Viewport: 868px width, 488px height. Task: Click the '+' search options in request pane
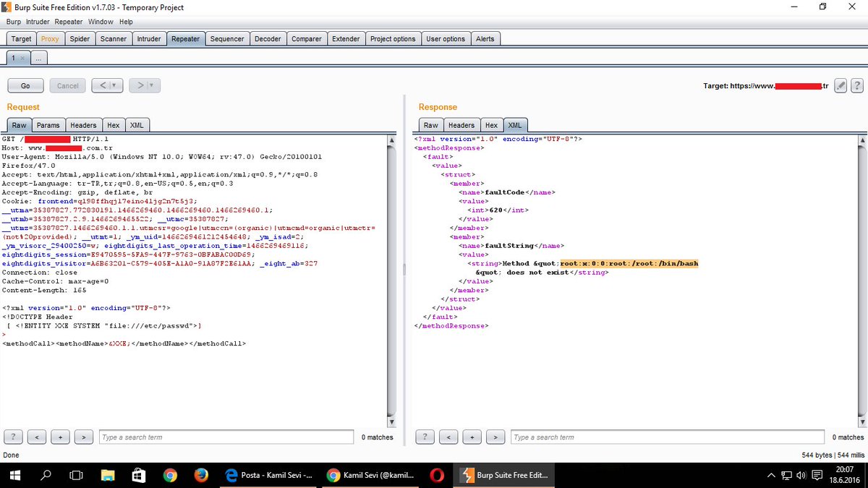pos(60,437)
